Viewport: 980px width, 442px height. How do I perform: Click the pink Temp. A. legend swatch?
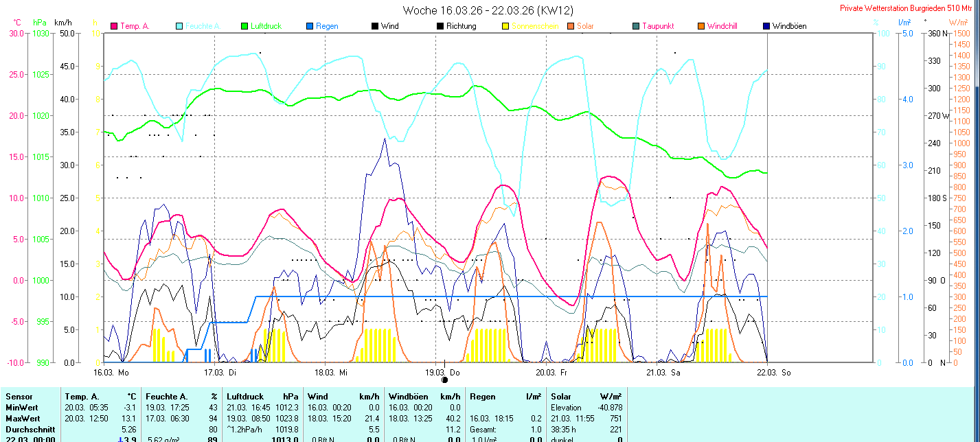114,26
